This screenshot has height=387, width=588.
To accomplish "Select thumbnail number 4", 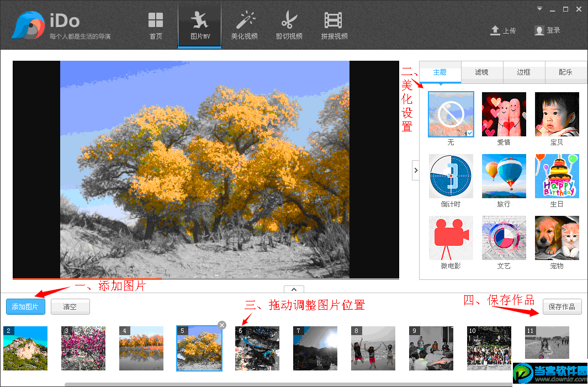I will 141,348.
